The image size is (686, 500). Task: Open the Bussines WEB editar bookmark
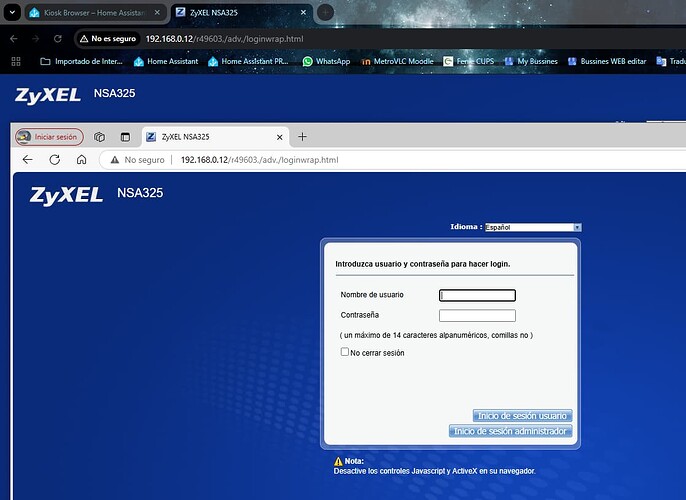(x=607, y=61)
